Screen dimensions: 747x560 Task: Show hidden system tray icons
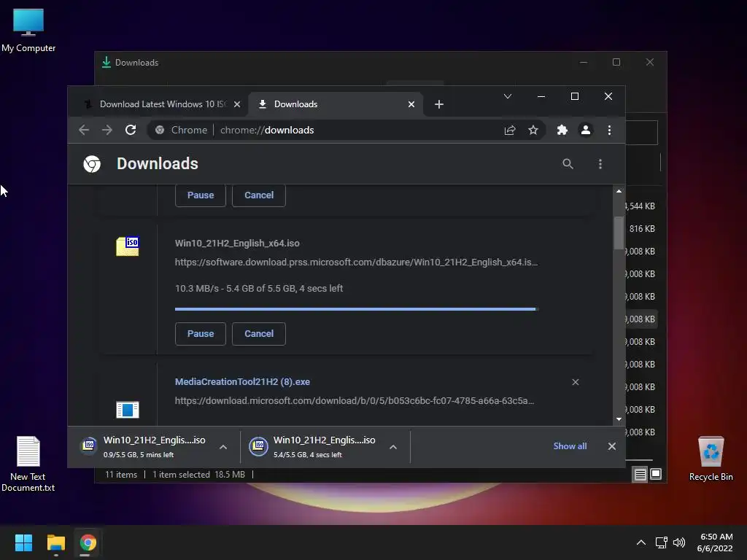point(641,542)
